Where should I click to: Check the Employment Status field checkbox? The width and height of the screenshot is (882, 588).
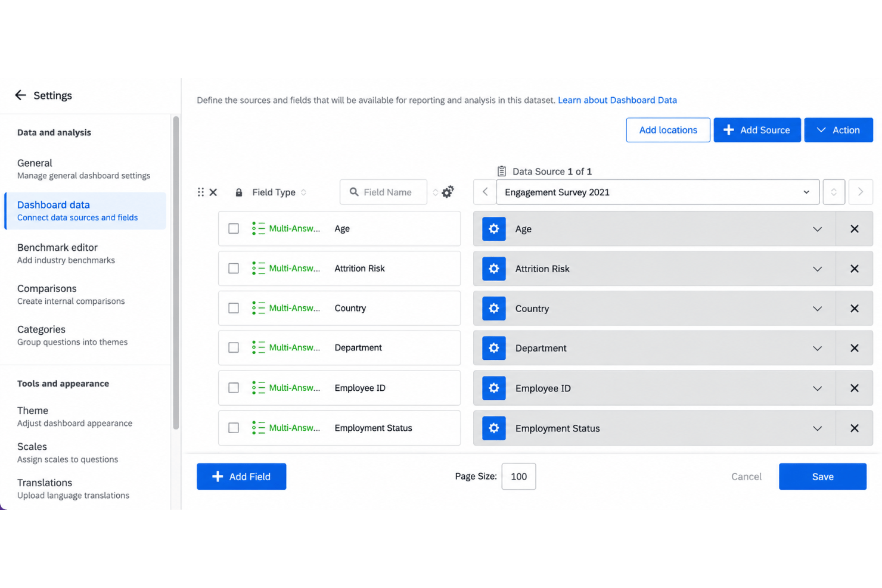click(234, 428)
